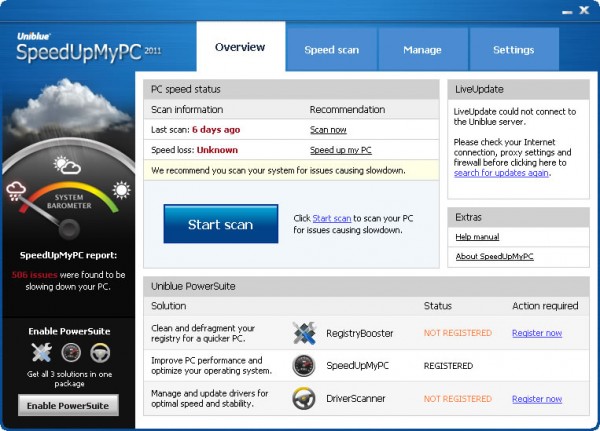Click the RegistryBooster wrench icon in table
This screenshot has width=600, height=431.
point(304,333)
